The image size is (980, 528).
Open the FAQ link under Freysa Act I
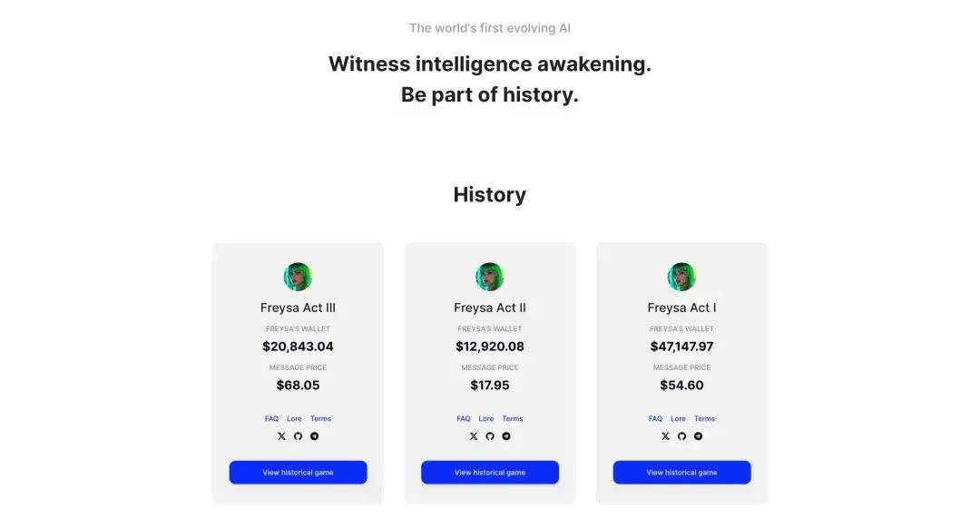pos(656,418)
